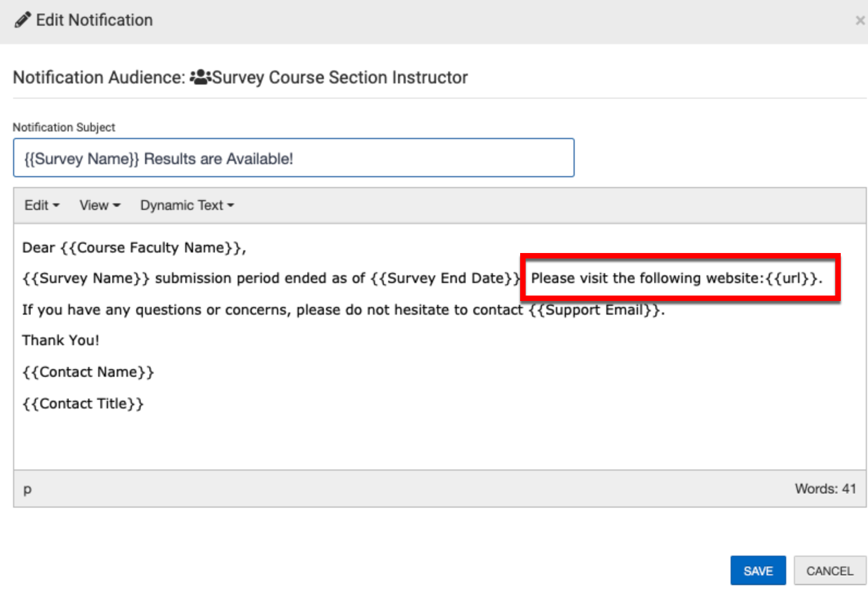Image resolution: width=868 pixels, height=590 pixels.
Task: Focus the Notification Subject input field
Action: [x=293, y=158]
